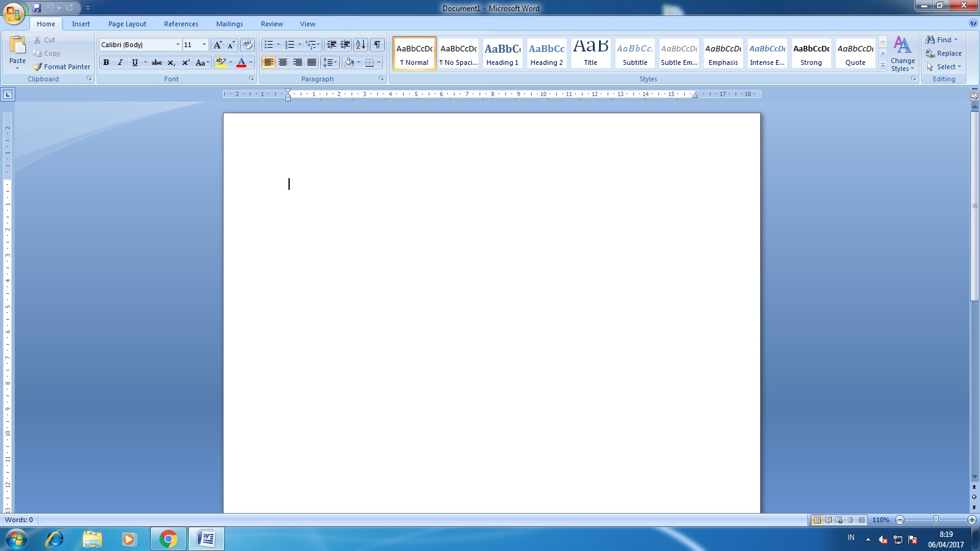Open the font name dropdown
980x551 pixels.
178,44
